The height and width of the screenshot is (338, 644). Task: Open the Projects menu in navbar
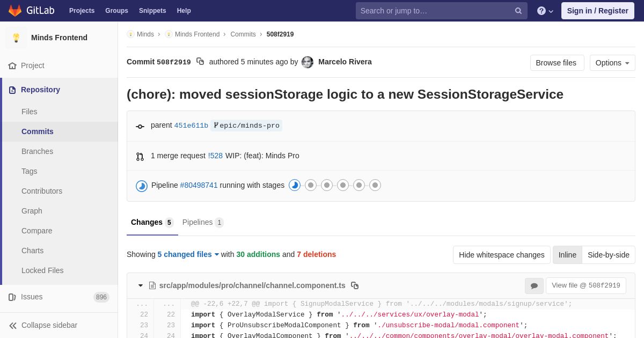coord(82,11)
